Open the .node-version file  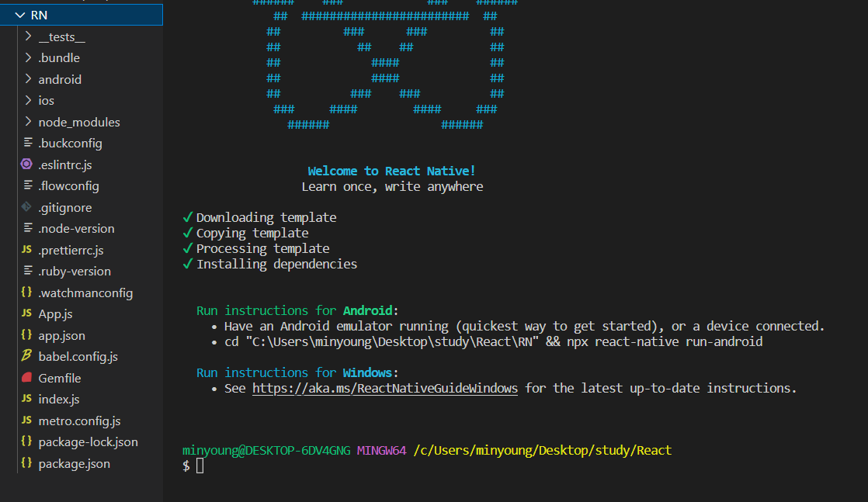tap(76, 229)
